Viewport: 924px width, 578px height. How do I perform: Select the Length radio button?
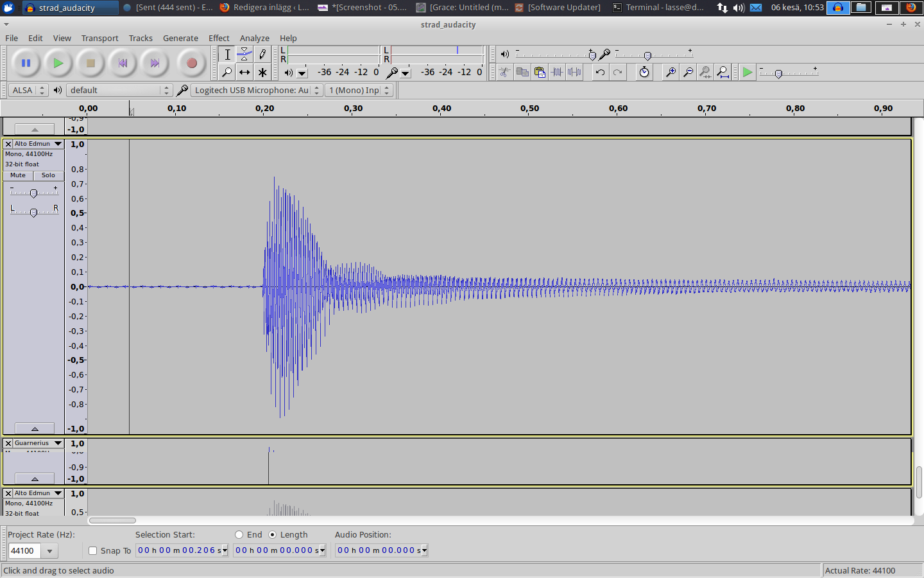pos(273,534)
